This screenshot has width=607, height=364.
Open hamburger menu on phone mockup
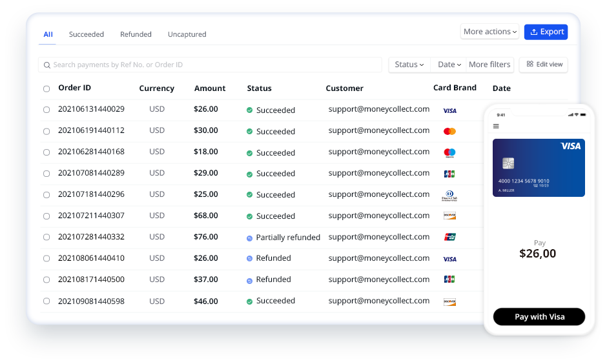496,126
